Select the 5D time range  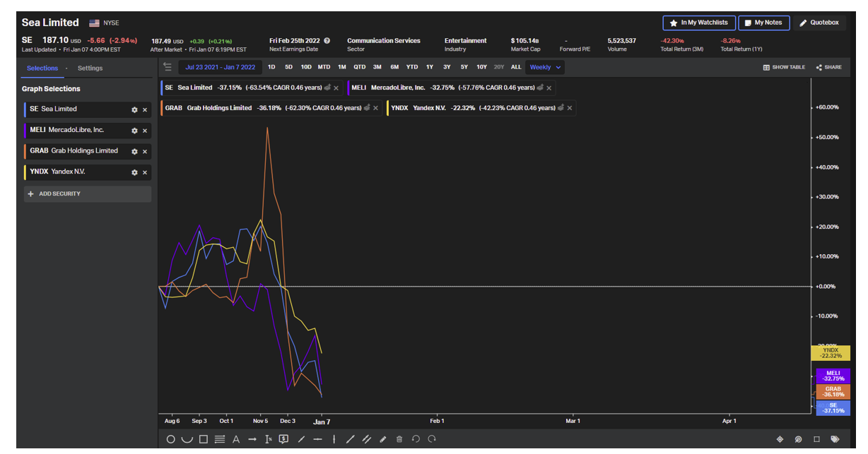tap(288, 67)
